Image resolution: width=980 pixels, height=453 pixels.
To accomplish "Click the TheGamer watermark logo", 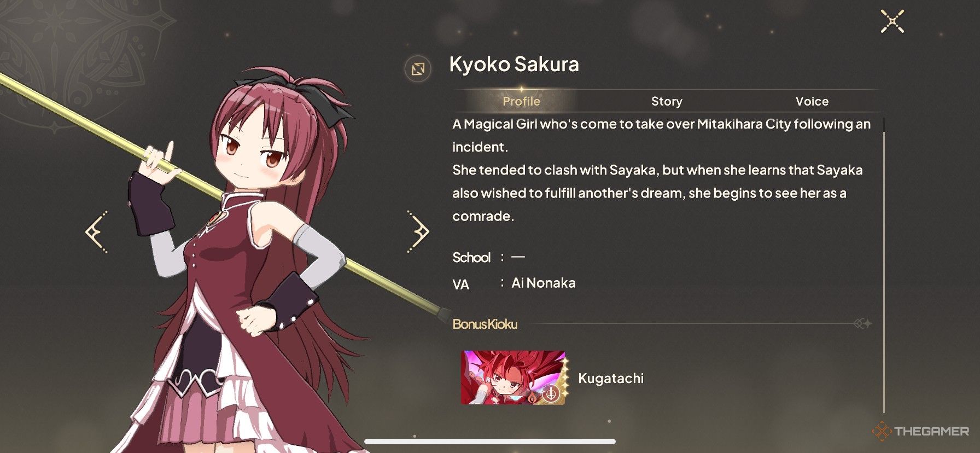I will [x=920, y=431].
